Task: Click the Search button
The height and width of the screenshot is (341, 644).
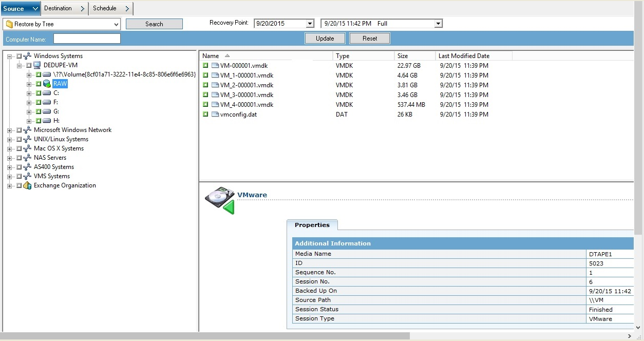Action: pos(154,24)
